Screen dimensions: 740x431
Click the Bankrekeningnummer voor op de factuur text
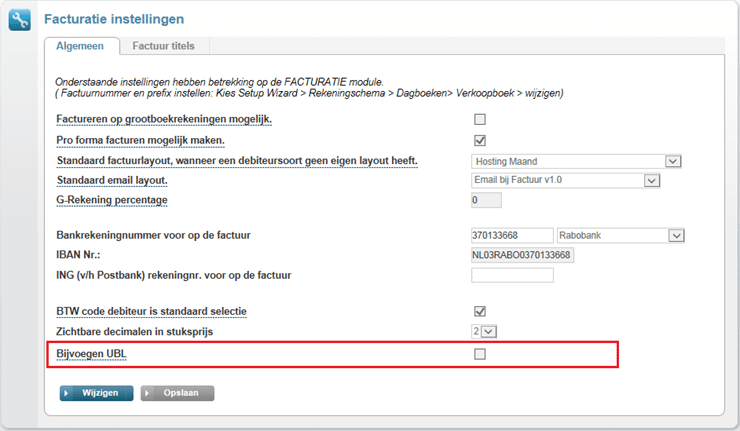click(153, 236)
